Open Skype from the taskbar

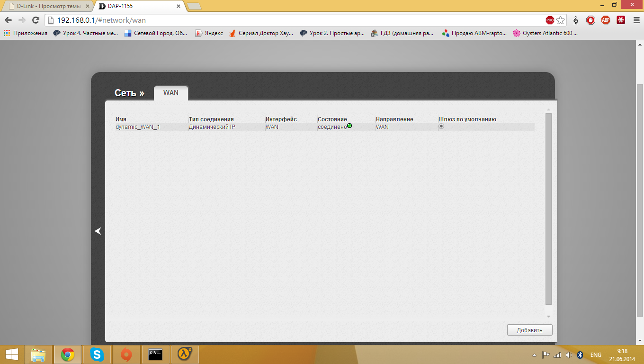97,355
